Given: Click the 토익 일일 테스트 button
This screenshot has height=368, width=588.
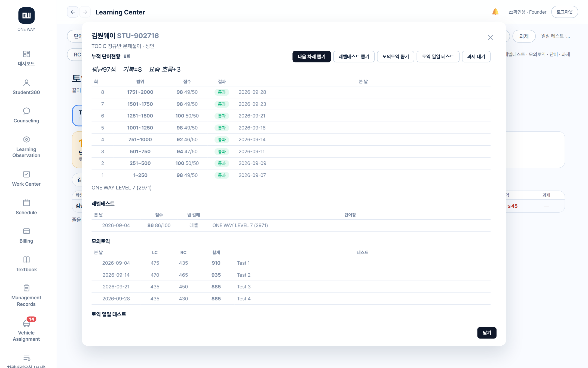Looking at the screenshot, I should click(438, 56).
